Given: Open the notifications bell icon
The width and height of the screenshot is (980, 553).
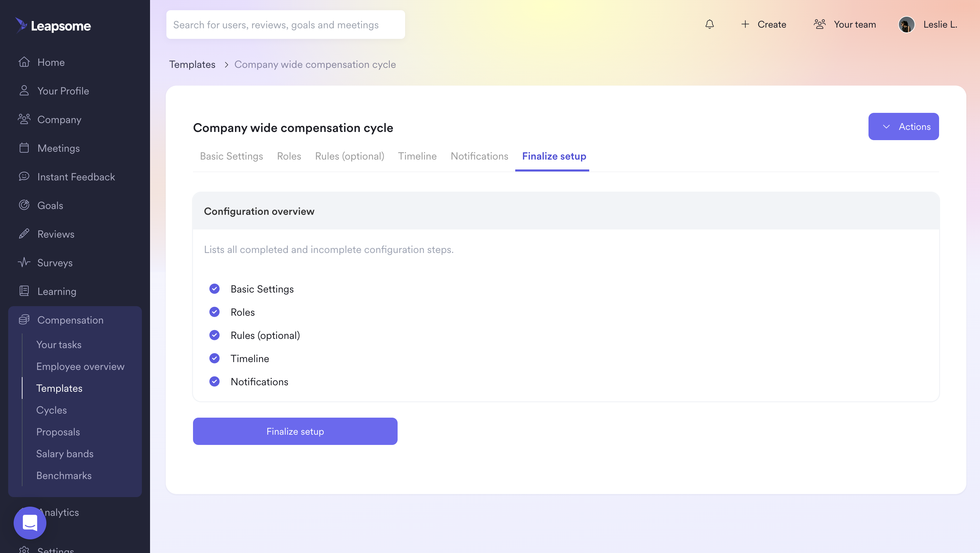Looking at the screenshot, I should (x=710, y=24).
